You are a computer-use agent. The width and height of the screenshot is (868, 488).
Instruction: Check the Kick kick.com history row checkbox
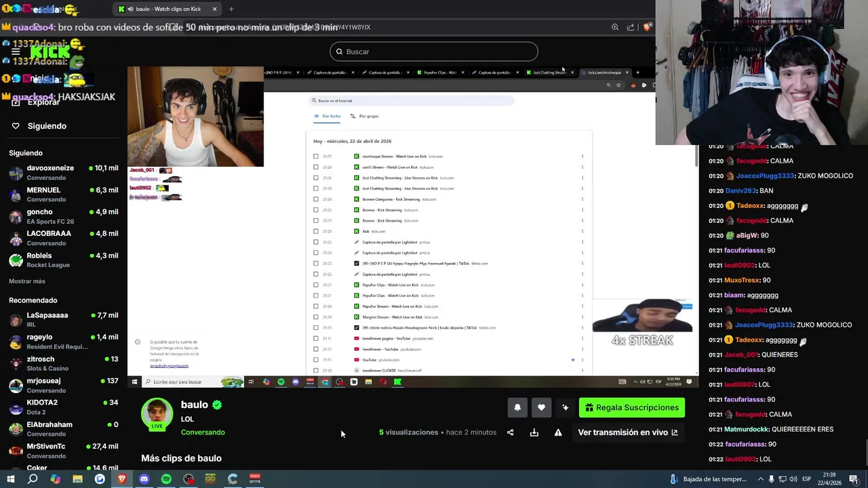click(316, 231)
